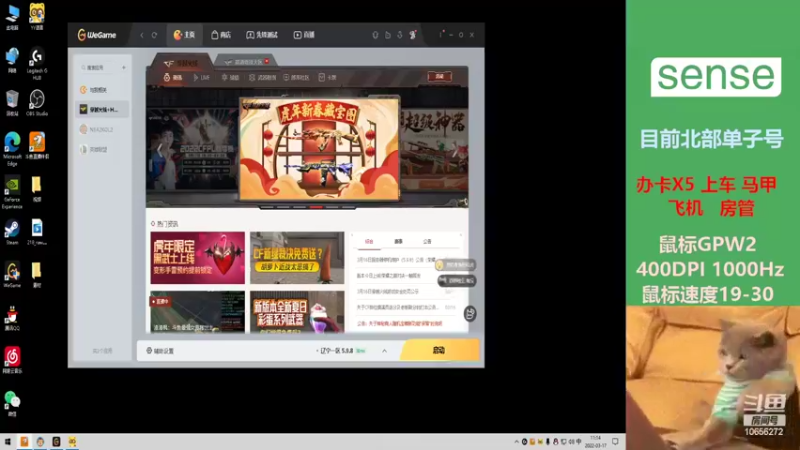Viewport: 800px width, 450px height.
Task: Open the 2022 CFPL banner on the left
Action: coord(193,149)
